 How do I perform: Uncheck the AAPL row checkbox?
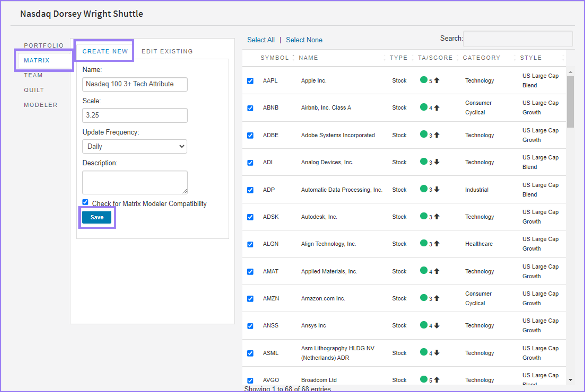[250, 81]
